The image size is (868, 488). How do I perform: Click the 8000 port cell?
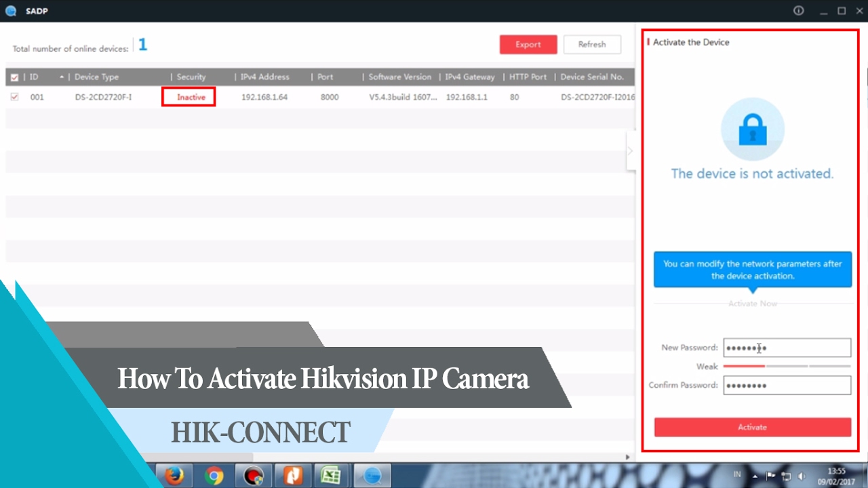coord(330,98)
